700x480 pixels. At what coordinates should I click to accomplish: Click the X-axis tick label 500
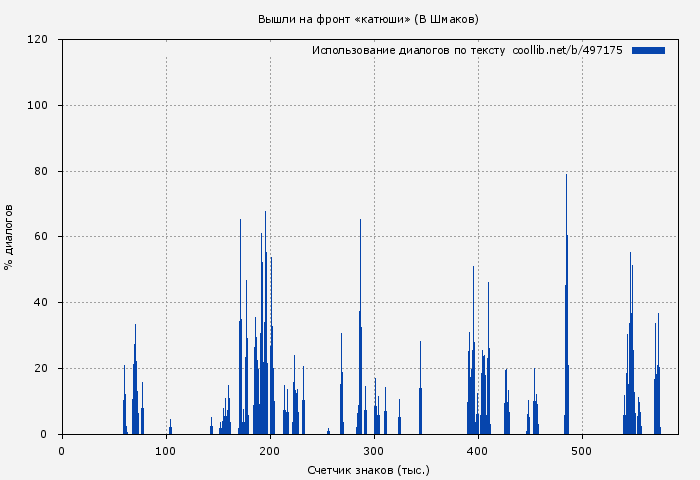[x=582, y=451]
